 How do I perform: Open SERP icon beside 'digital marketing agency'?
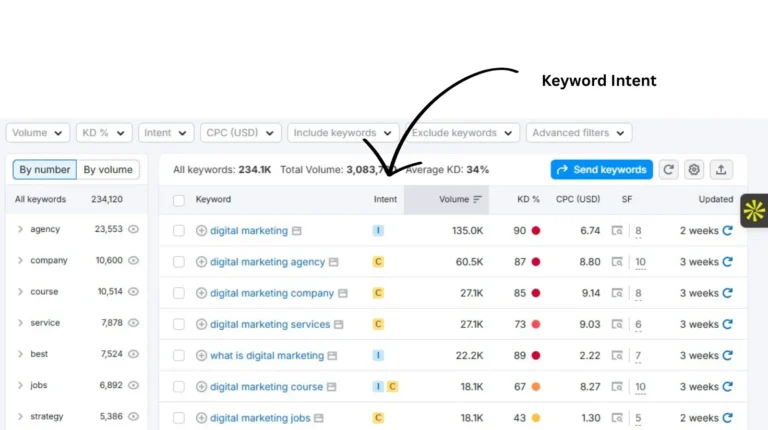[334, 262]
